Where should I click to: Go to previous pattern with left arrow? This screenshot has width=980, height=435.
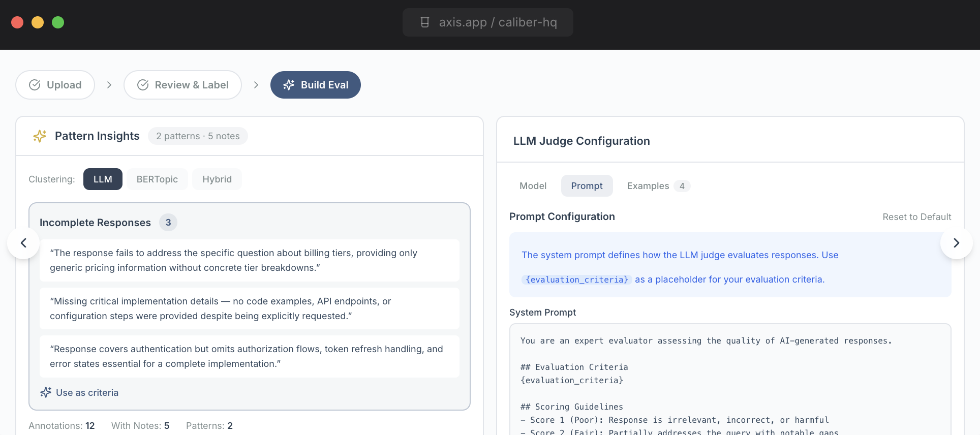23,243
